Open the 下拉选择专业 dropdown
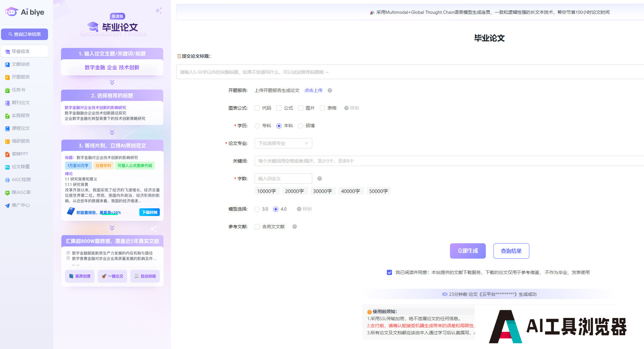644x349 pixels. [x=283, y=143]
